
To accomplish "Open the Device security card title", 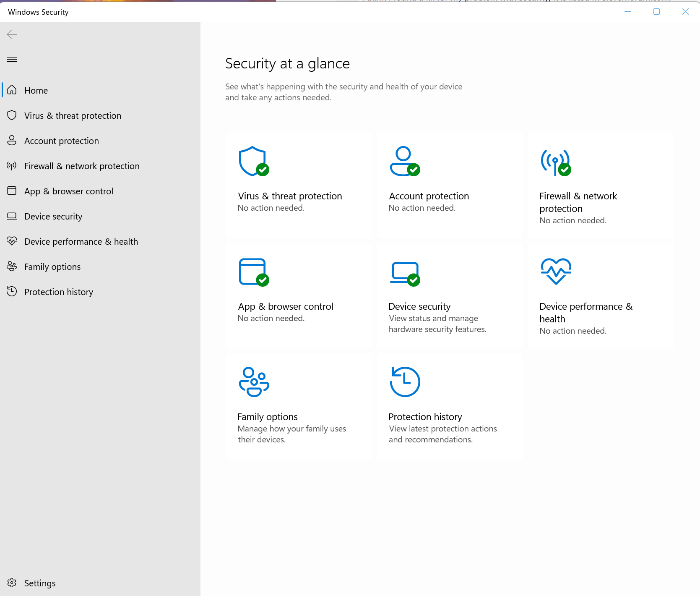I will click(419, 306).
